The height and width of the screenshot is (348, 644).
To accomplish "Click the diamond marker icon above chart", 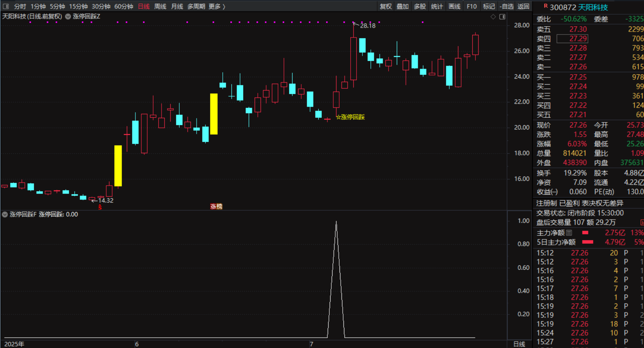I will 493,17.
